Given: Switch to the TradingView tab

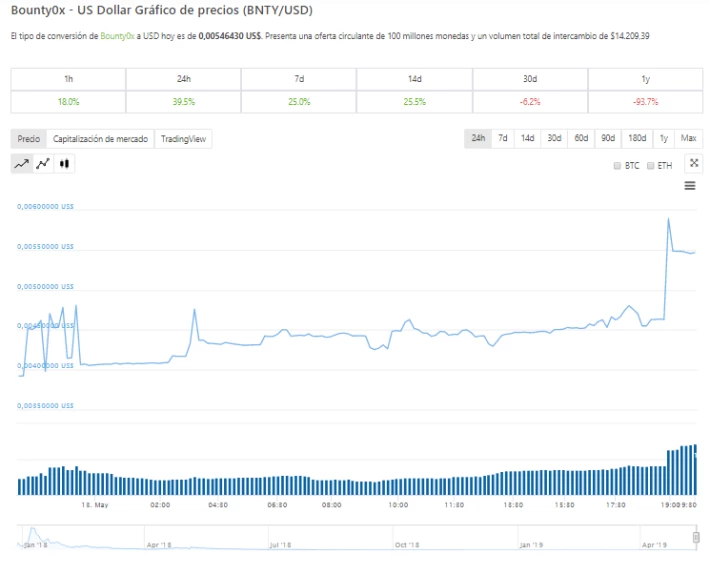Looking at the screenshot, I should [x=183, y=139].
